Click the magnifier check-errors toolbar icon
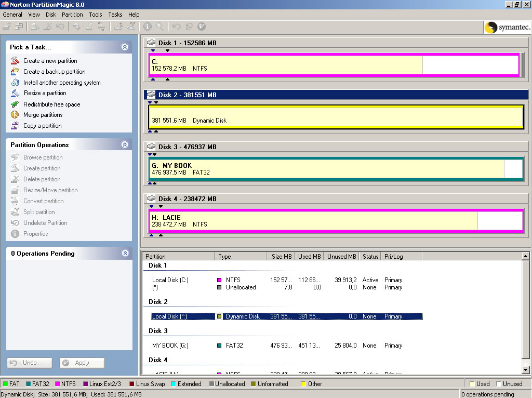532x398 pixels. 160,26
